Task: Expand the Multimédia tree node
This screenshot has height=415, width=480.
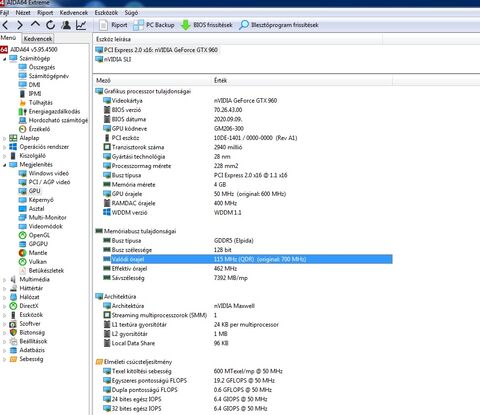Action: click(5, 280)
